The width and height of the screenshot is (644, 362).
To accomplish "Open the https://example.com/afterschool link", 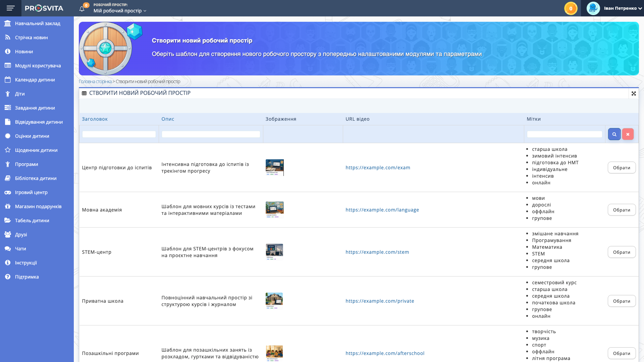I will (x=385, y=353).
